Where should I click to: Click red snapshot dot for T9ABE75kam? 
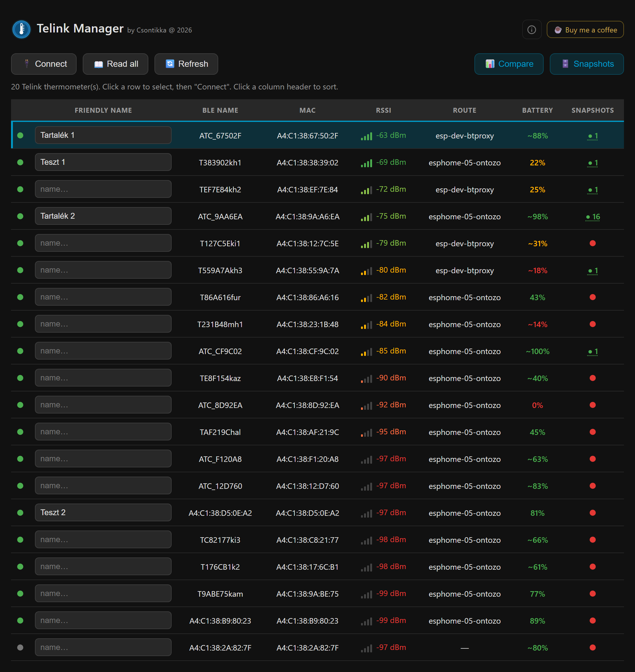592,594
